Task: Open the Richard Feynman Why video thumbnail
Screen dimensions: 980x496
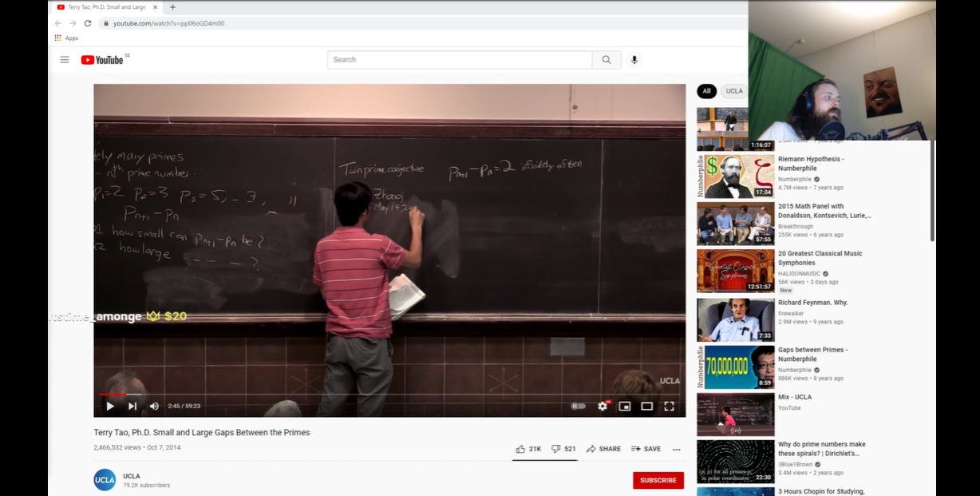Action: [x=735, y=319]
